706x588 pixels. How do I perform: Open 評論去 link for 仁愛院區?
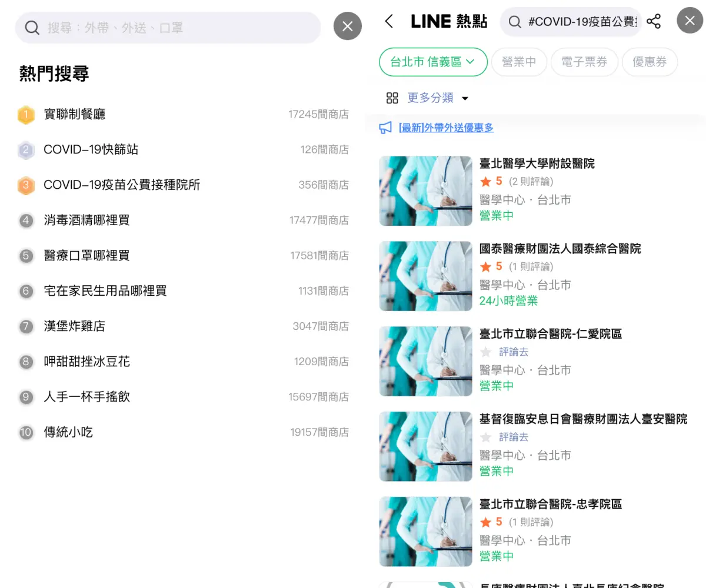click(514, 352)
